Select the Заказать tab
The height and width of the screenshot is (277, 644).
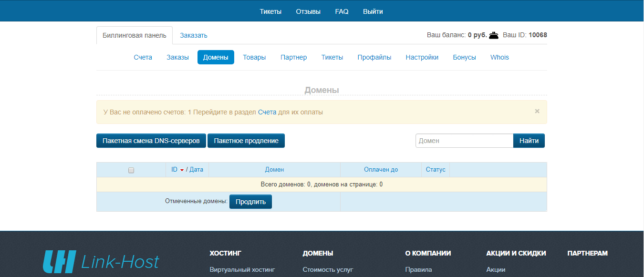pos(193,35)
